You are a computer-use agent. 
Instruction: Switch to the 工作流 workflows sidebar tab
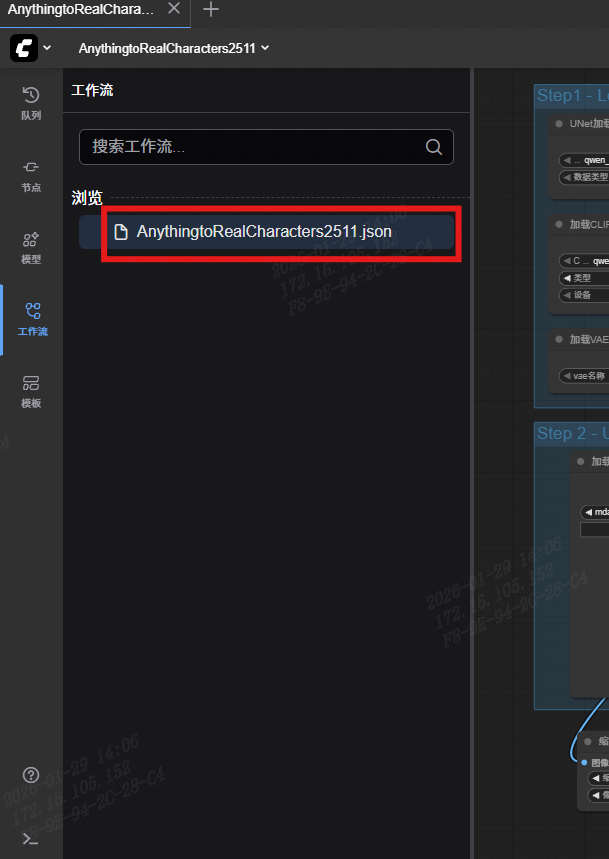click(31, 318)
